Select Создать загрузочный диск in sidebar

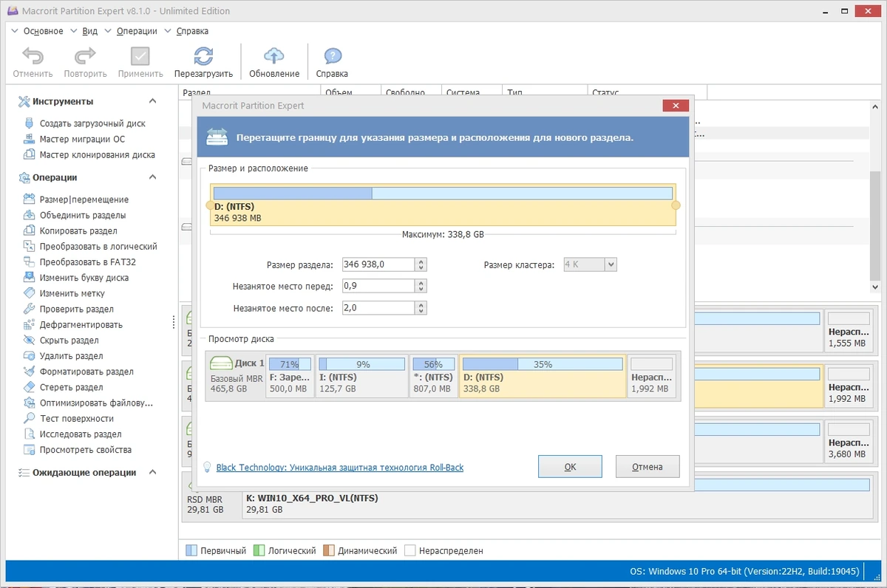pos(92,123)
